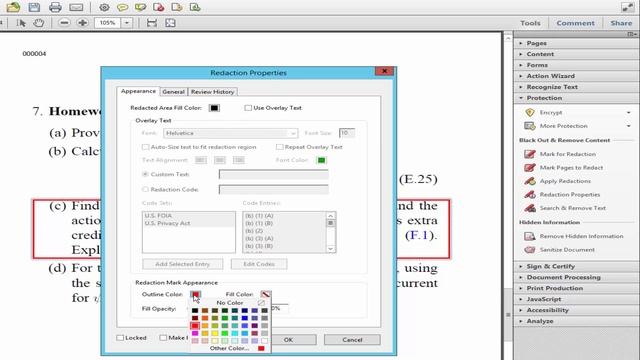Screen dimensions: 640x360
Task: Expand the Sign & Certify section
Action: pyautogui.click(x=576, y=266)
